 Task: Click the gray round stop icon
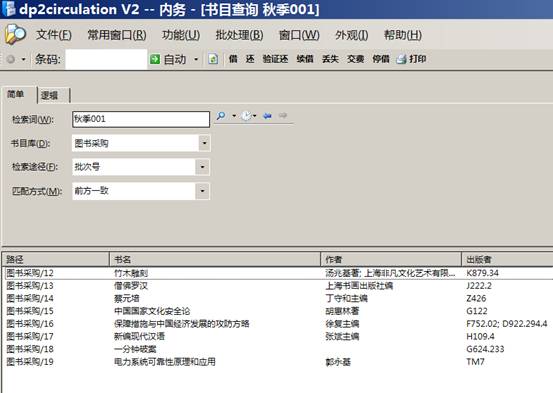pyautogui.click(x=11, y=59)
